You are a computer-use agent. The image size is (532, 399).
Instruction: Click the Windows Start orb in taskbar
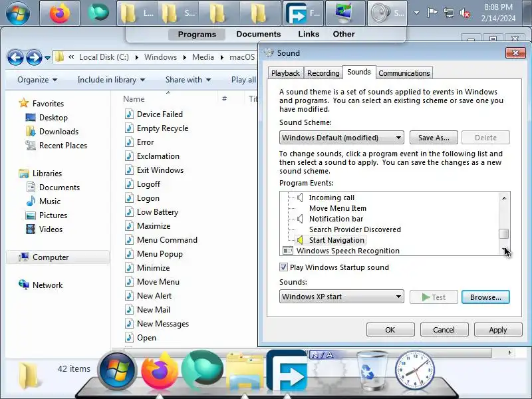(x=18, y=13)
